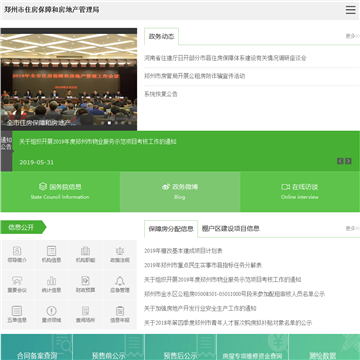Open list item 关于组织开展2019年度郑州市物业服务示范项目考核工作的通知

pyautogui.click(x=223, y=279)
